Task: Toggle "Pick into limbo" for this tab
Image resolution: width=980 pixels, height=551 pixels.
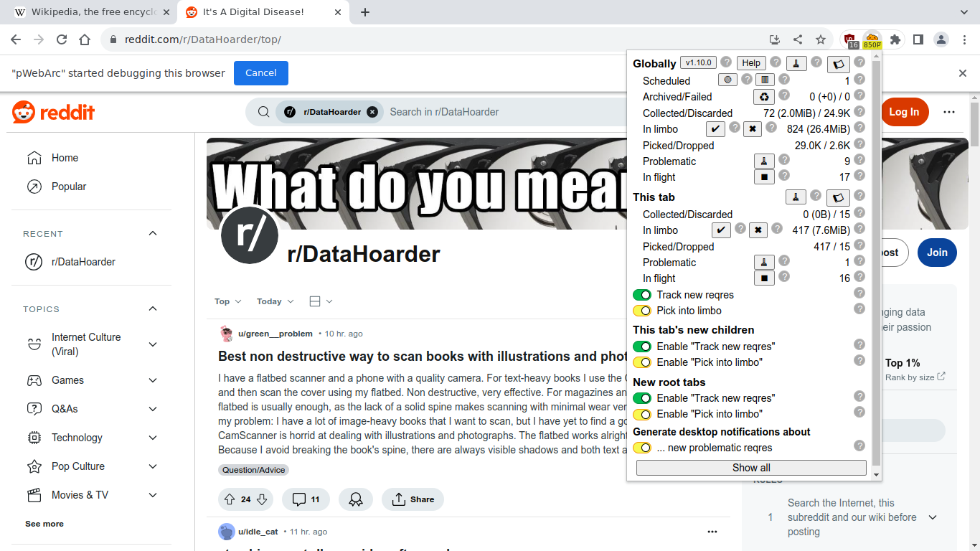Action: 641,311
